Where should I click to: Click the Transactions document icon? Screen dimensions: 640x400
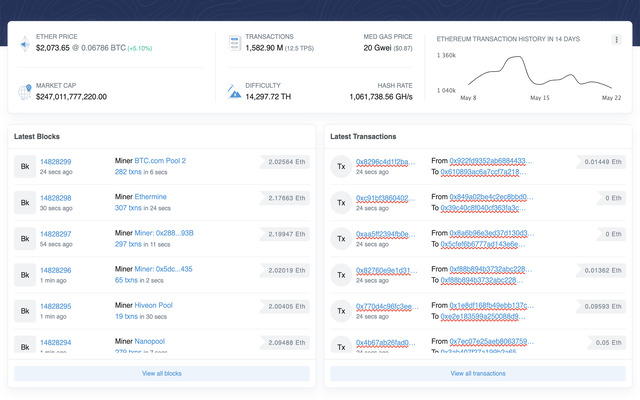(x=234, y=43)
